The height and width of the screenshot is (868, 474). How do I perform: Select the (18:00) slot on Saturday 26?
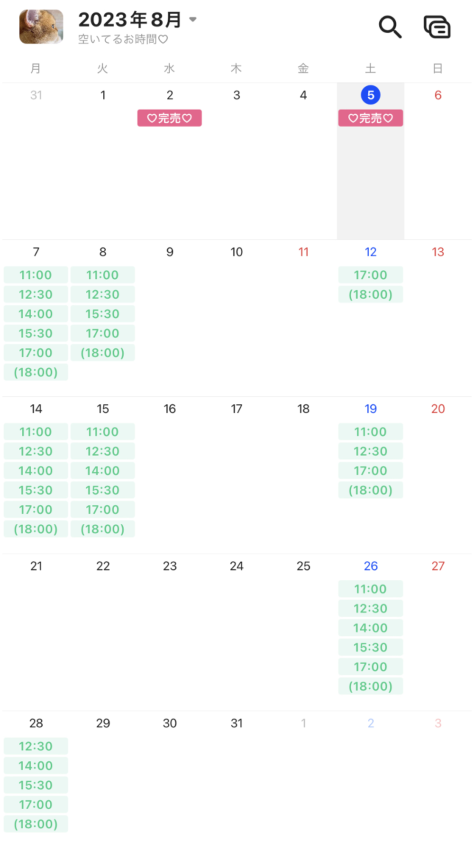click(371, 686)
